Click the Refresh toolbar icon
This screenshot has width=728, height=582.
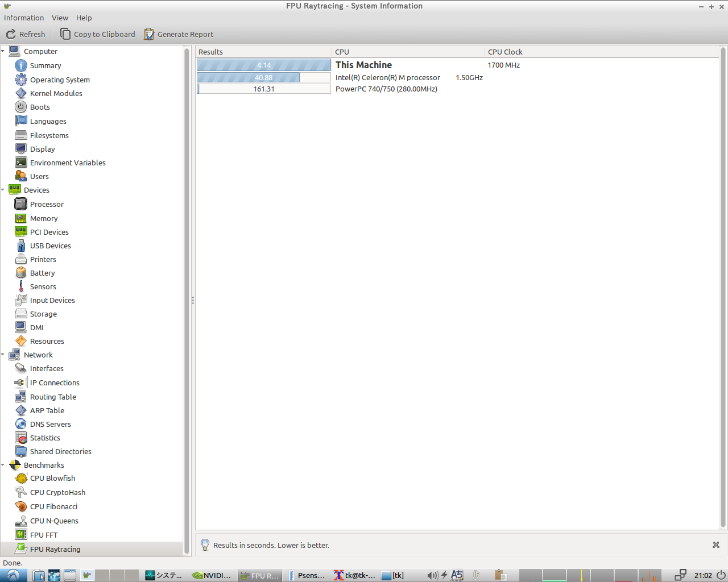click(x=11, y=34)
